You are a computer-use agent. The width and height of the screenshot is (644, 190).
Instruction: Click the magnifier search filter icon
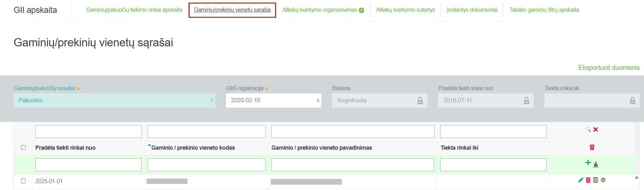pyautogui.click(x=588, y=129)
